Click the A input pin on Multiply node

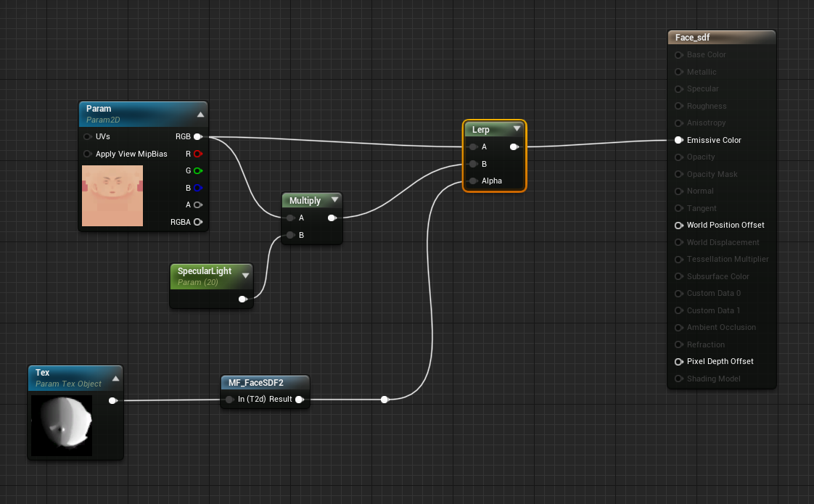(x=289, y=218)
